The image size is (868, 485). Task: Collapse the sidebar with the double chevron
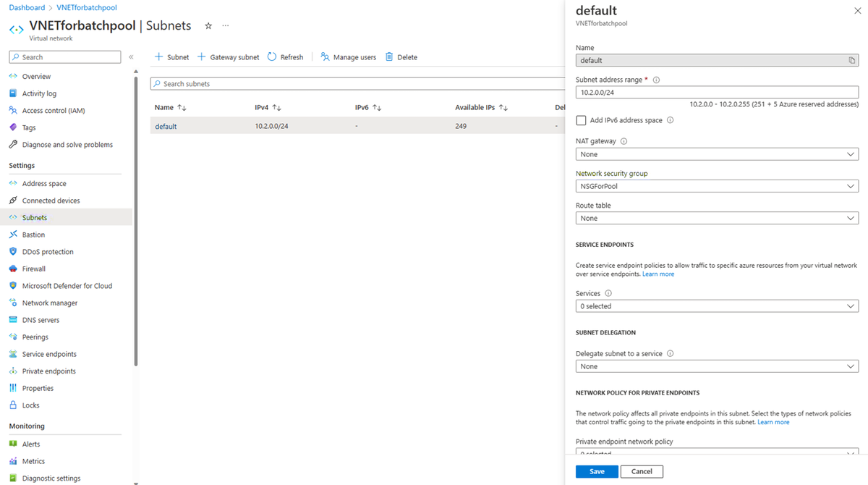[131, 57]
